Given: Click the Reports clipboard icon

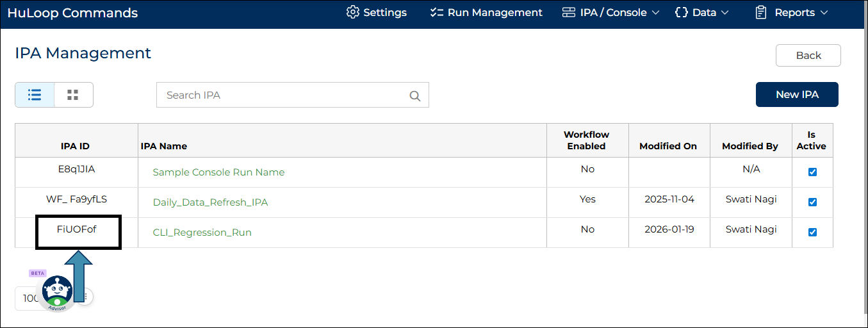Looking at the screenshot, I should pos(761,12).
